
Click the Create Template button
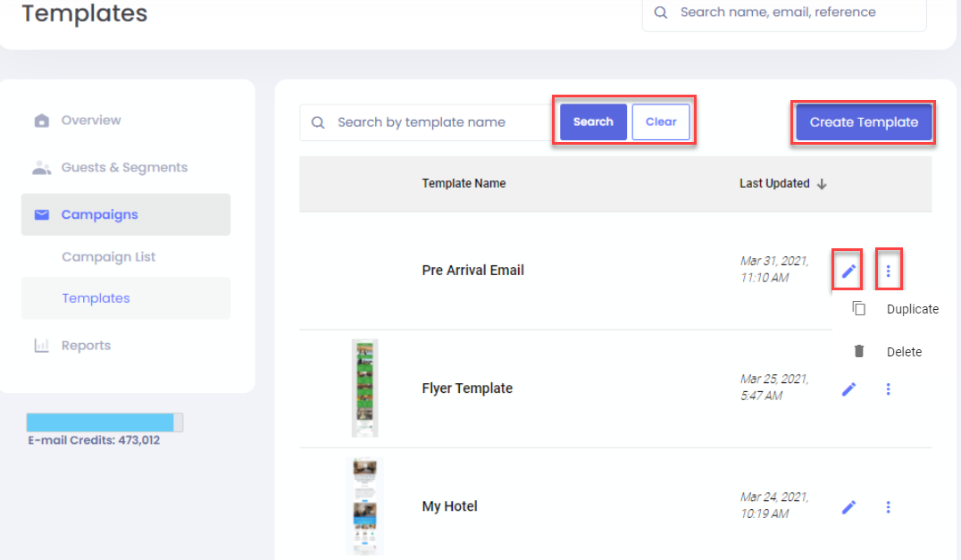point(864,122)
